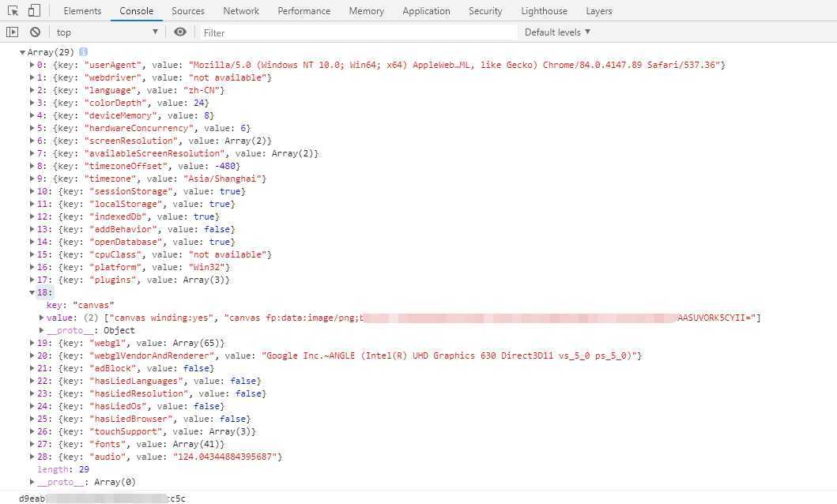Image resolution: width=837 pixels, height=504 pixels.
Task: Click the length: 29 property
Action: coord(63,469)
